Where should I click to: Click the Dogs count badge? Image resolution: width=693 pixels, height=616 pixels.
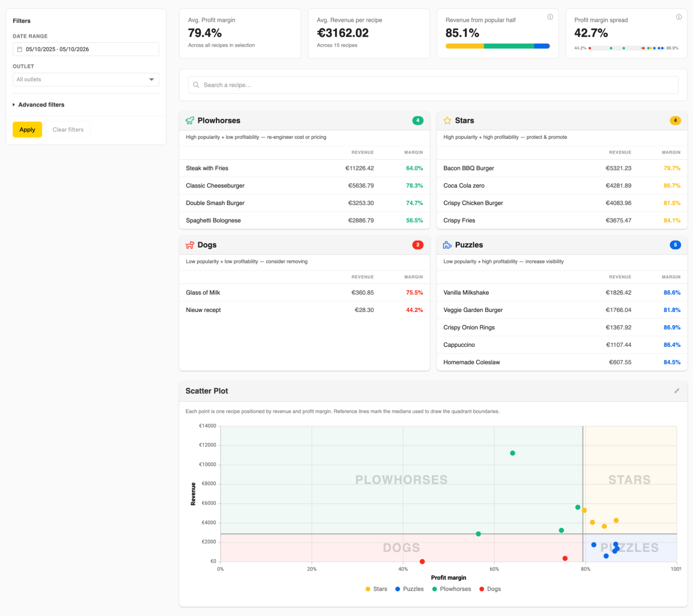418,245
